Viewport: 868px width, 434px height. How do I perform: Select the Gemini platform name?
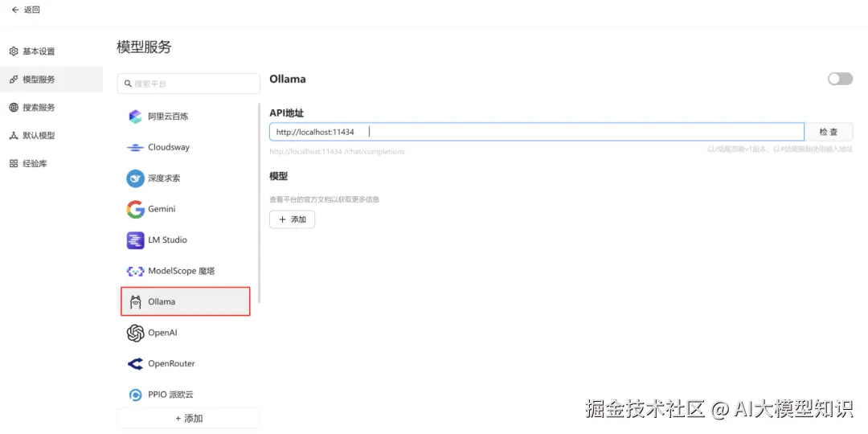click(162, 209)
